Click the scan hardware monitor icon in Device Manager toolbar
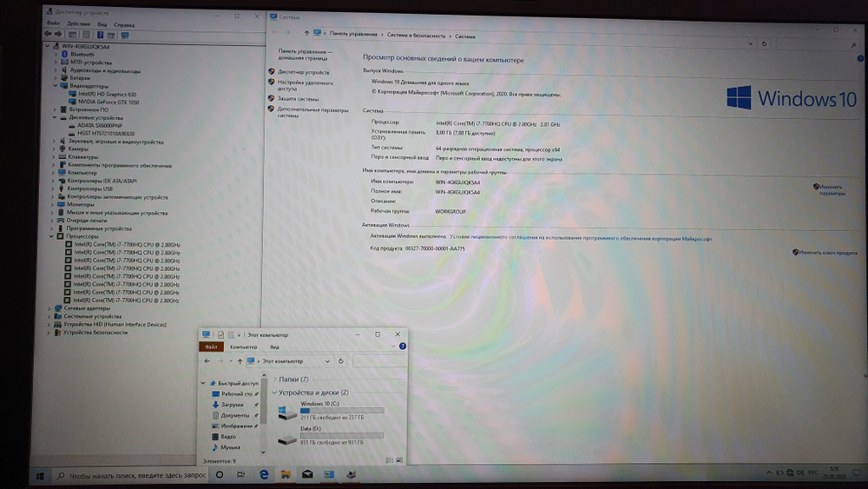The width and height of the screenshot is (868, 489). coord(124,35)
